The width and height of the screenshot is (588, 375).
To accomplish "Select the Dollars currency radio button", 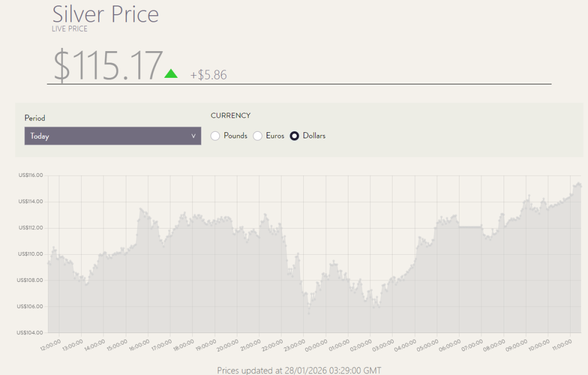I will click(x=295, y=136).
